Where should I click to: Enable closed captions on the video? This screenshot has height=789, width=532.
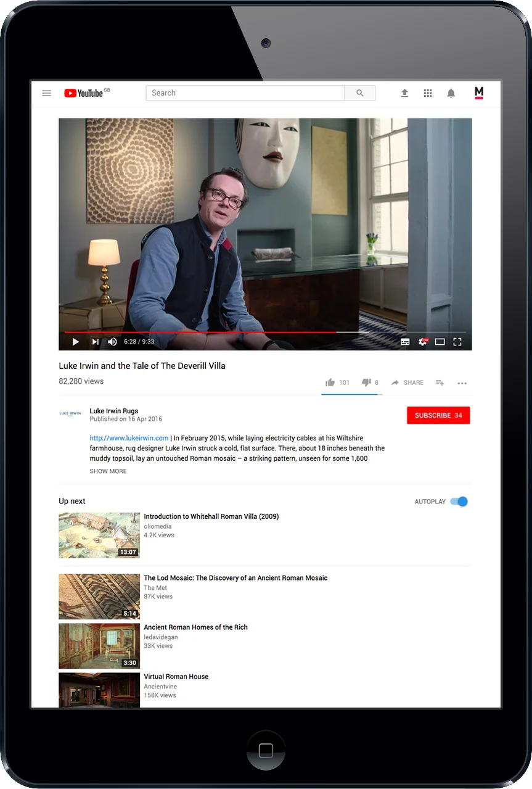point(405,341)
